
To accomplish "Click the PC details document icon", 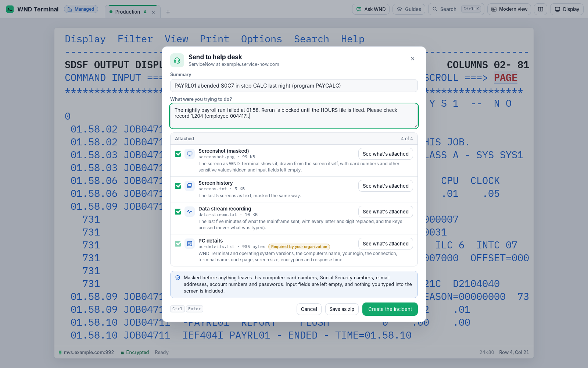I will [190, 244].
